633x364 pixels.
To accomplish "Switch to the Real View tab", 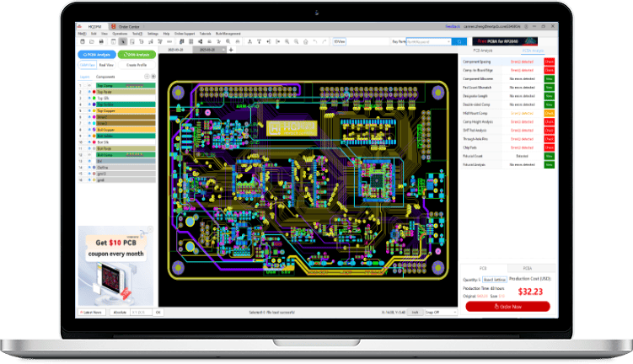I will tap(107, 64).
